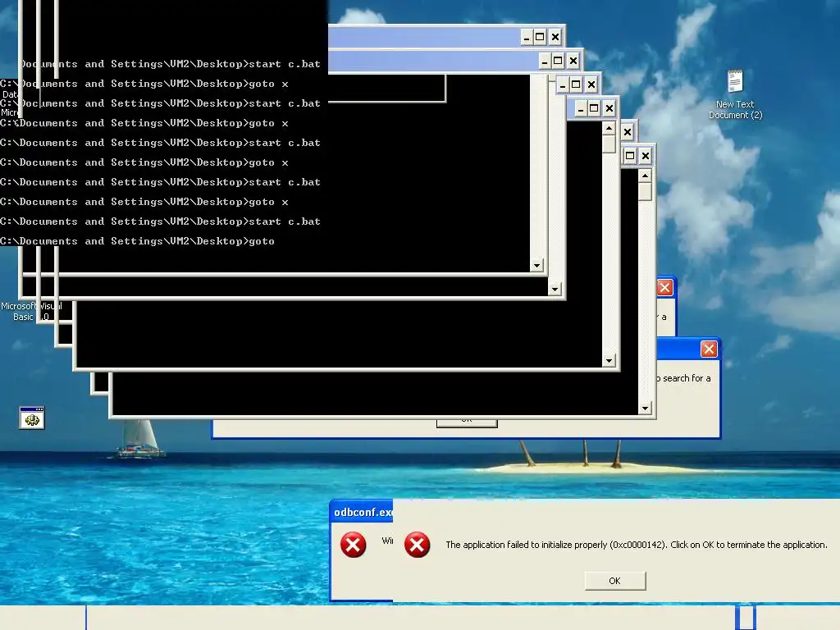Click the last console line ending in 'goto'

(137, 241)
